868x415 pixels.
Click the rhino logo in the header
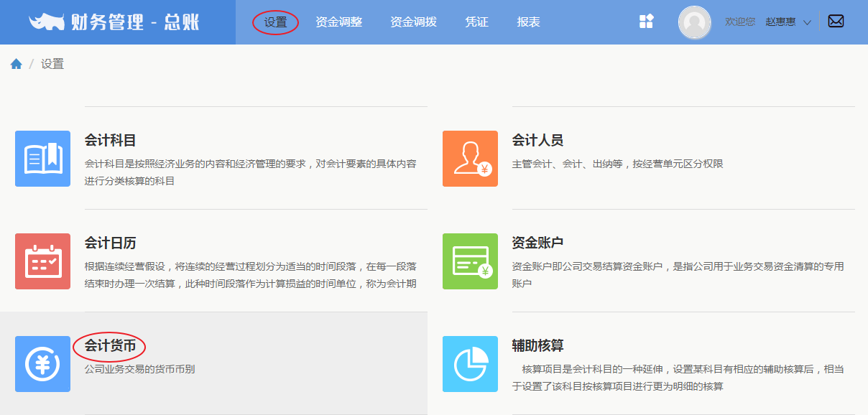pos(47,22)
